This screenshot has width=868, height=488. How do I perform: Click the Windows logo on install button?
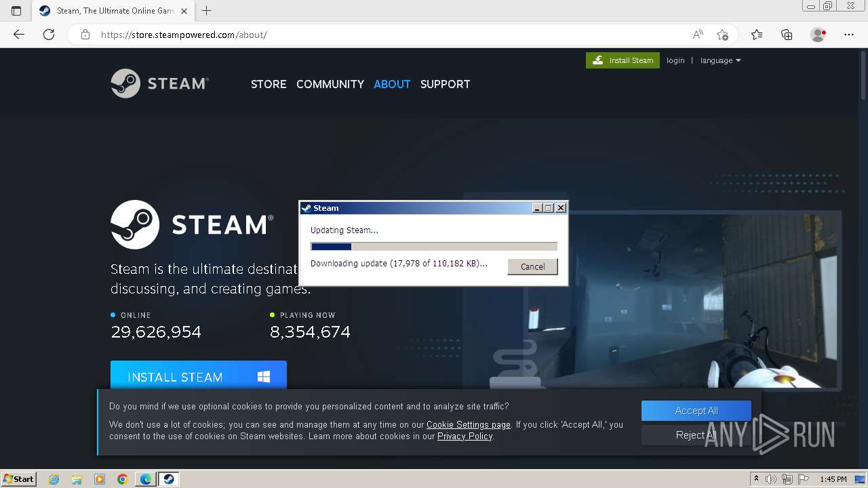click(264, 377)
